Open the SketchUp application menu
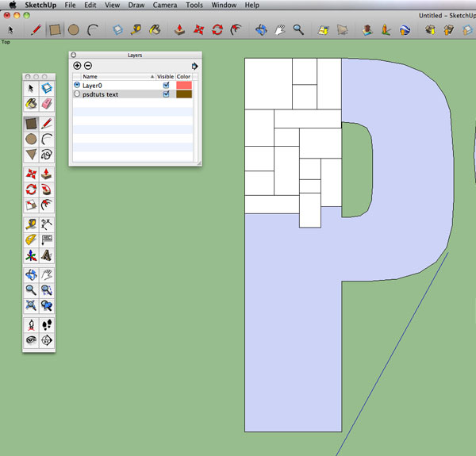 tap(40, 5)
